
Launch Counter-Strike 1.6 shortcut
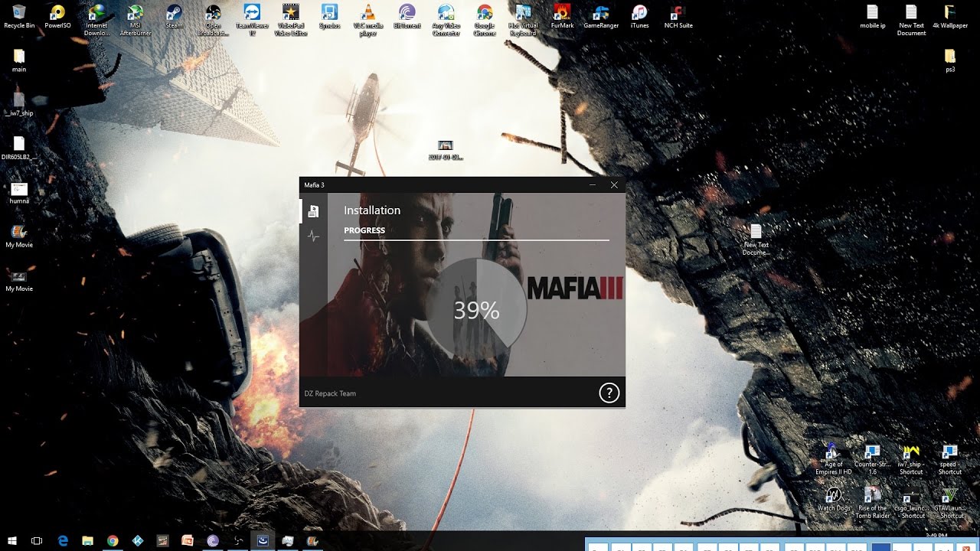click(872, 460)
